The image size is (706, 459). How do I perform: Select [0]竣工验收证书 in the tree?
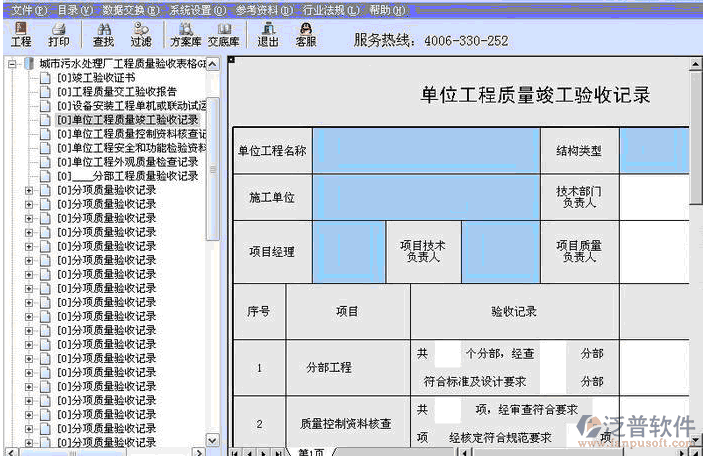96,78
